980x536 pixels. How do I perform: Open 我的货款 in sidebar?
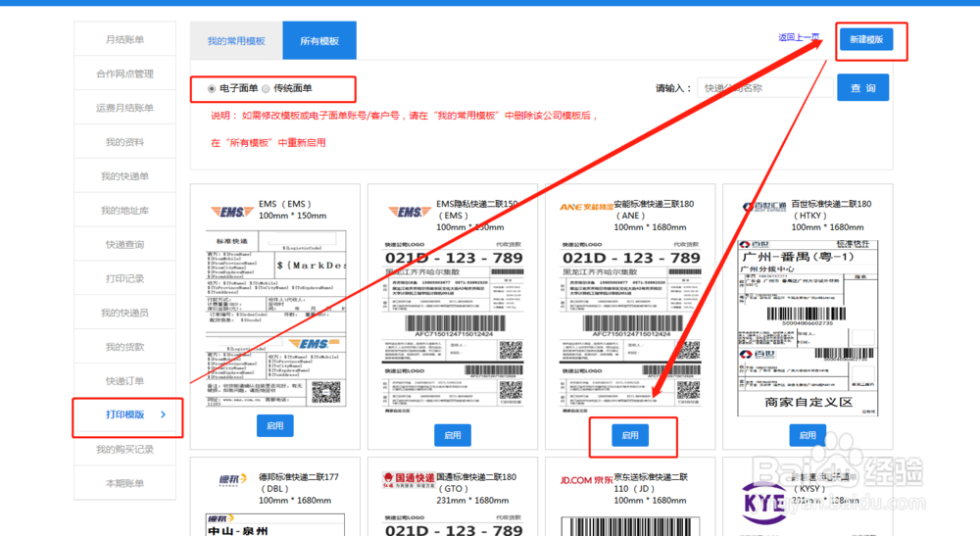coord(125,347)
